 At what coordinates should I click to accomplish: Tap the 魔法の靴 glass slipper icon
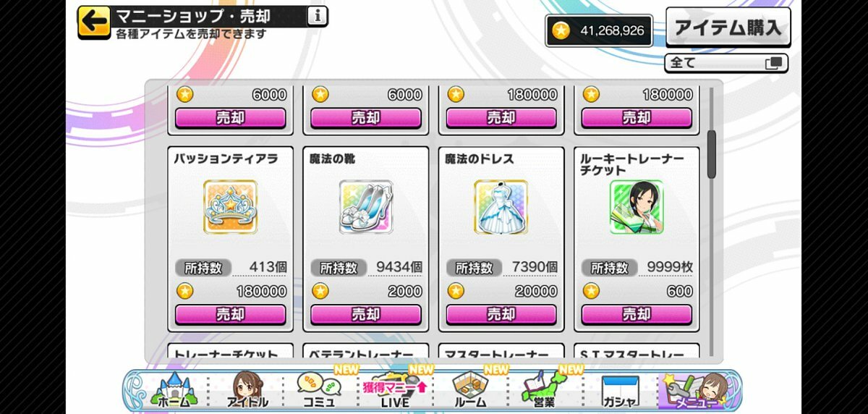[x=365, y=207]
